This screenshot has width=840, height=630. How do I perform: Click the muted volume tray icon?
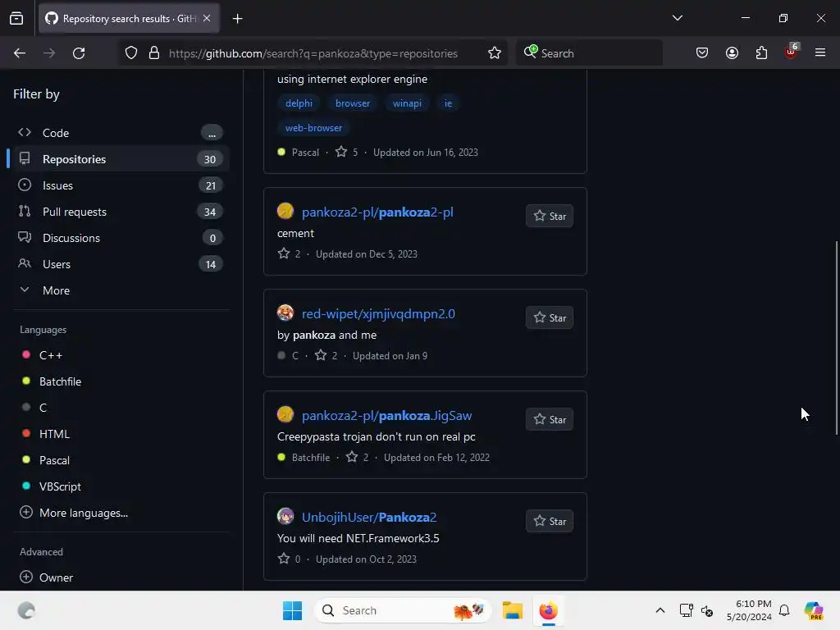click(x=707, y=610)
